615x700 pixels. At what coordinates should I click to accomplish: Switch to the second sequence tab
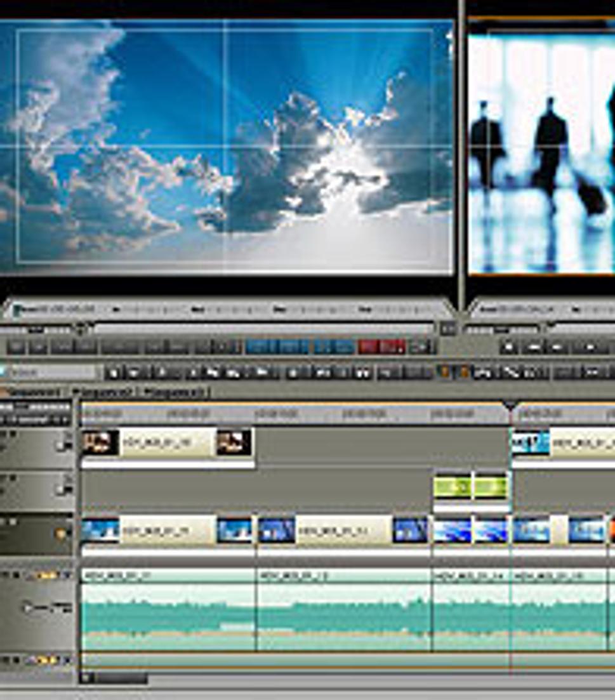(103, 392)
